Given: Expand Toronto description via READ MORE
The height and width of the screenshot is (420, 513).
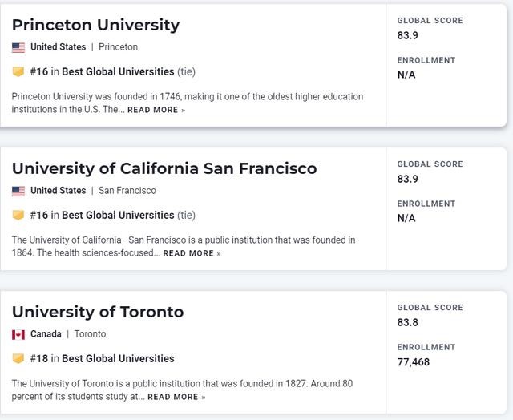Looking at the screenshot, I should [x=176, y=397].
